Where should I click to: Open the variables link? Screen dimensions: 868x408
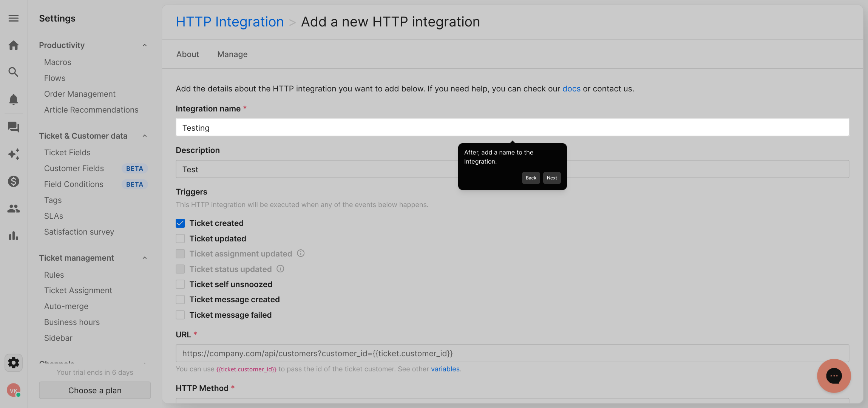pyautogui.click(x=445, y=369)
